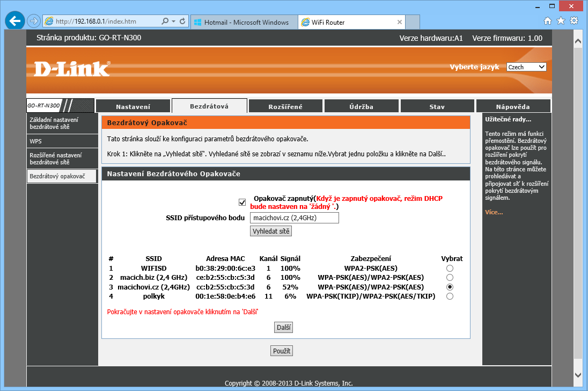Open the Rozšířené menu tab
This screenshot has width=588, height=391.
pyautogui.click(x=285, y=106)
